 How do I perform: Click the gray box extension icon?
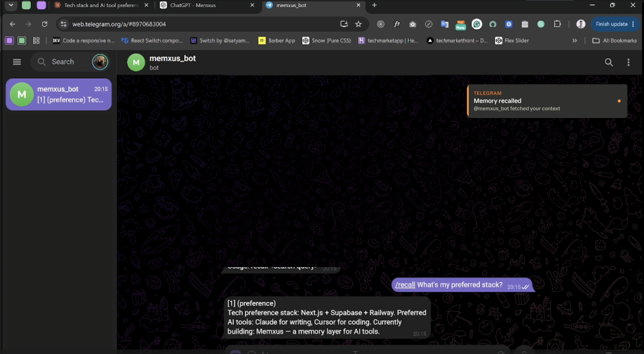[525, 24]
